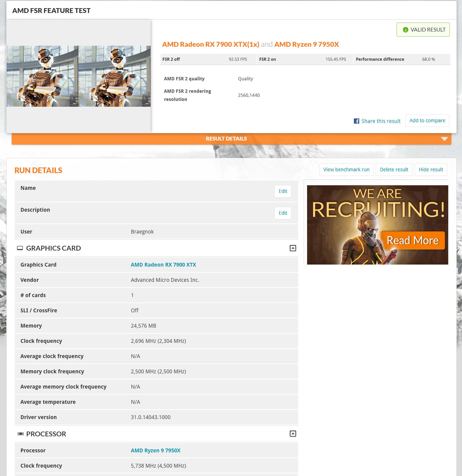Select vendor Advanced Micro Devices Inc.
Viewport: 462px width, 476px height.
[x=165, y=280]
